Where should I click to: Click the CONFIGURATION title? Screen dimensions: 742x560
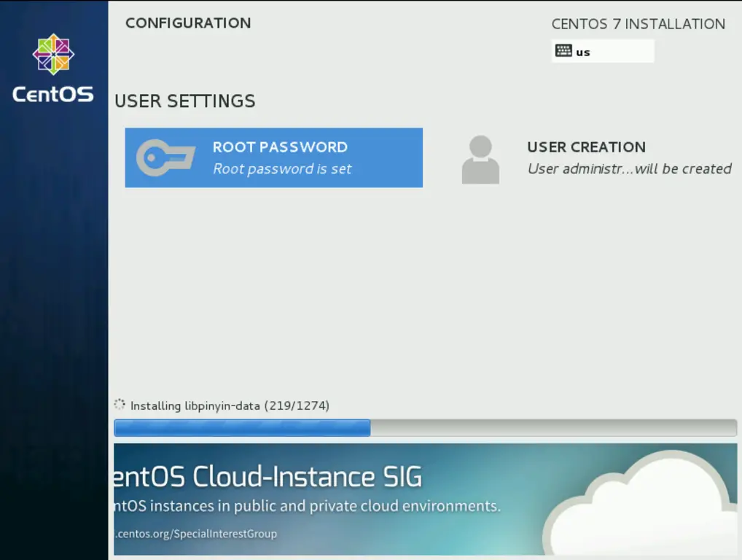(x=188, y=23)
